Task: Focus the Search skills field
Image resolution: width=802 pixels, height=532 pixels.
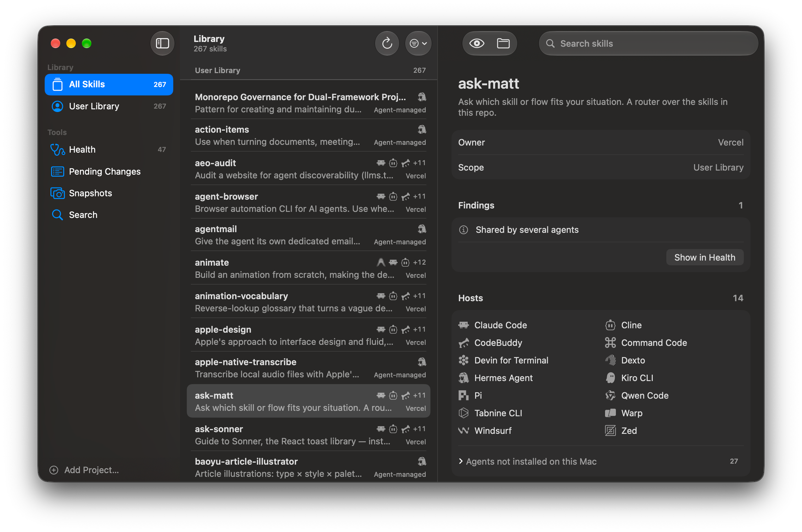Action: click(648, 43)
